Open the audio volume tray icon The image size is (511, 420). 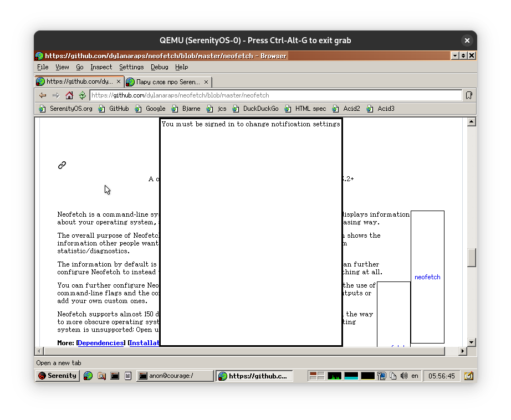(404, 376)
